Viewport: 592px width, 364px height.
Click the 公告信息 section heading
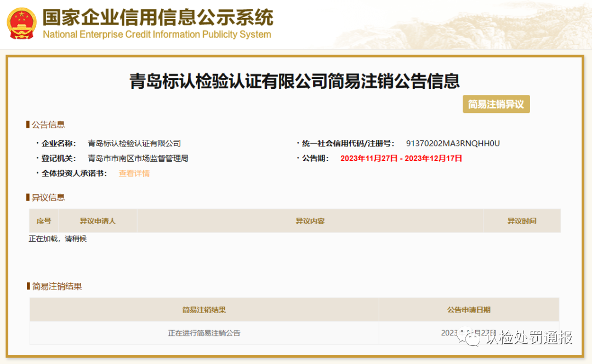[48, 124]
